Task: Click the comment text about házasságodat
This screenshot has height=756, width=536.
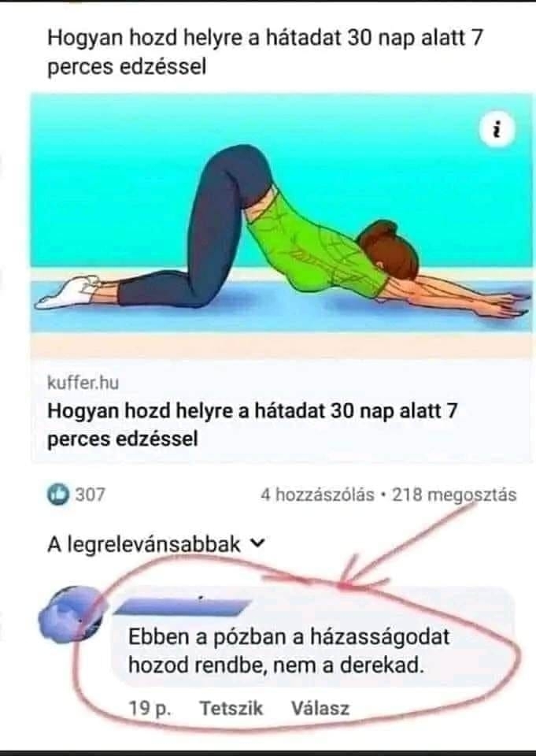Action: coord(289,651)
